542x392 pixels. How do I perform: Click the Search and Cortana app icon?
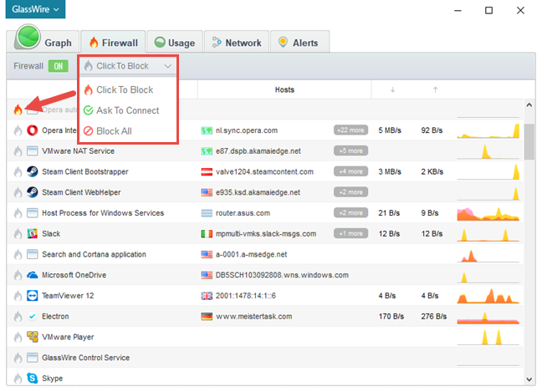point(33,254)
